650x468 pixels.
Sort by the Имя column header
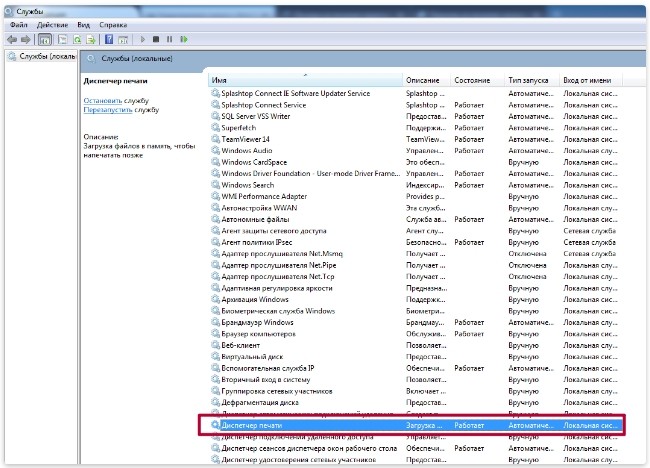pyautogui.click(x=305, y=80)
